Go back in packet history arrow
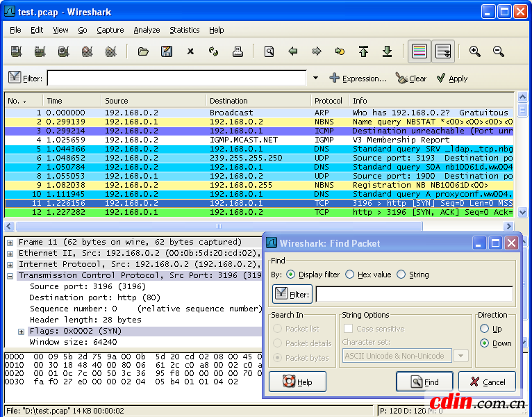Image resolution: width=532 pixels, height=417 pixels. tap(293, 51)
